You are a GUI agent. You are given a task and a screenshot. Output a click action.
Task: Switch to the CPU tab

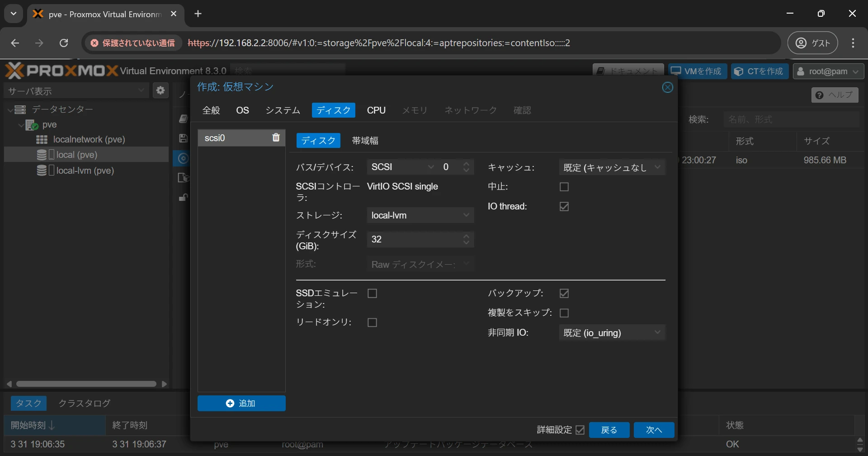point(376,110)
